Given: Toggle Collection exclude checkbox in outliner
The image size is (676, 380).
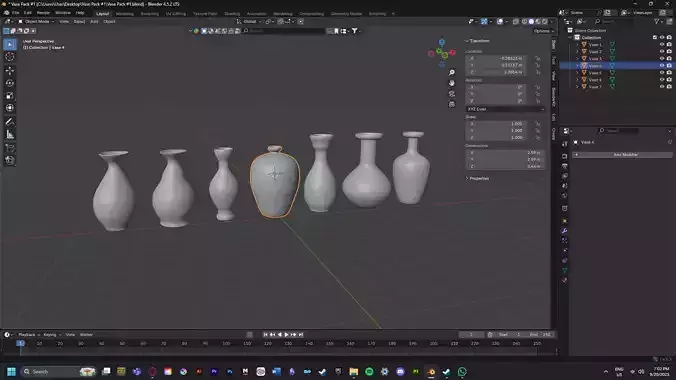Looking at the screenshot, I should tap(655, 38).
